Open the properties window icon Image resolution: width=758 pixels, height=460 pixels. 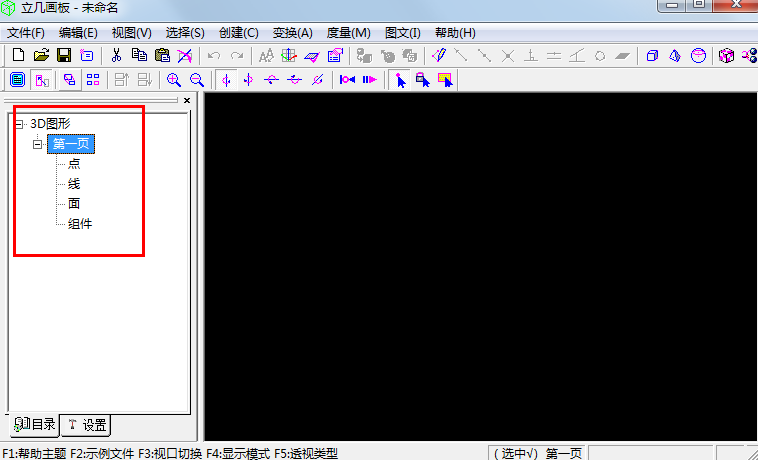coord(335,55)
